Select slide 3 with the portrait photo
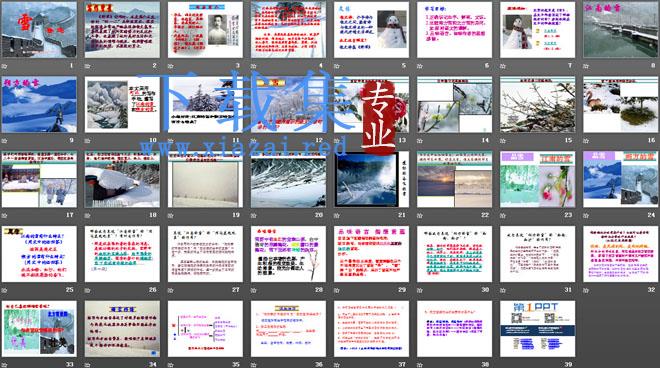This screenshot has height=368, width=660. pos(205,29)
